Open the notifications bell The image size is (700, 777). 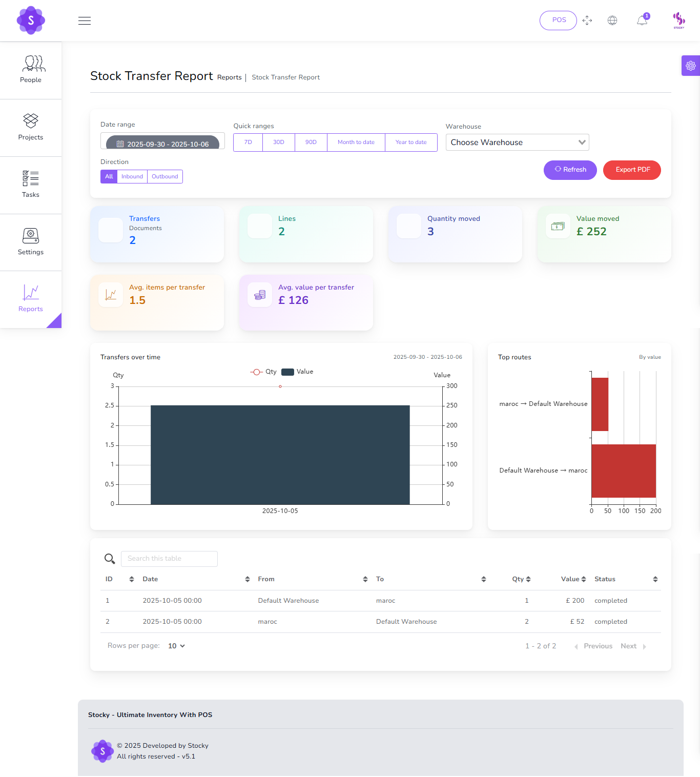pos(642,21)
